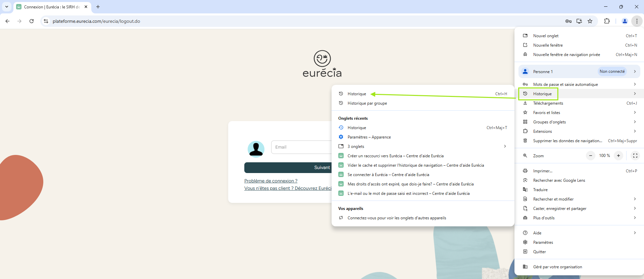Open Paramètres from the Chrome menu

pyautogui.click(x=579, y=242)
